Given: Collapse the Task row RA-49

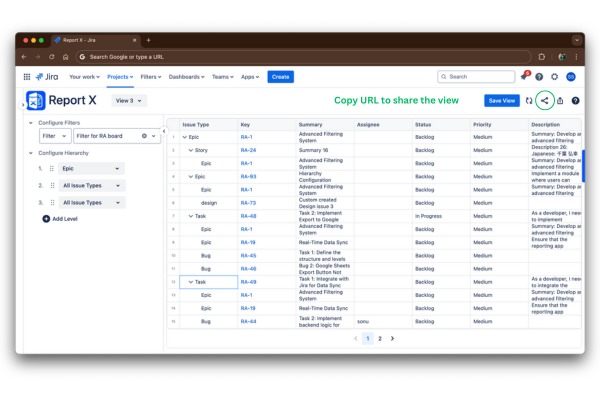Looking at the screenshot, I should [191, 282].
